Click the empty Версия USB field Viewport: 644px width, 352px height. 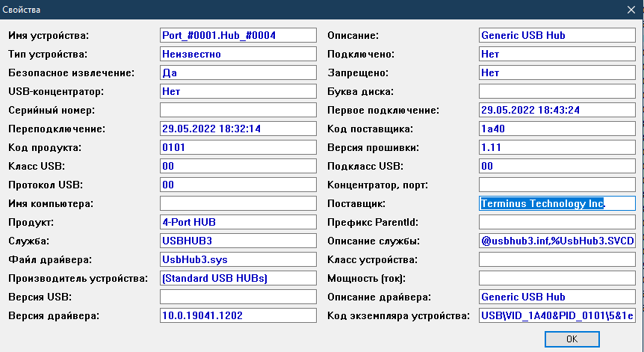(x=238, y=297)
